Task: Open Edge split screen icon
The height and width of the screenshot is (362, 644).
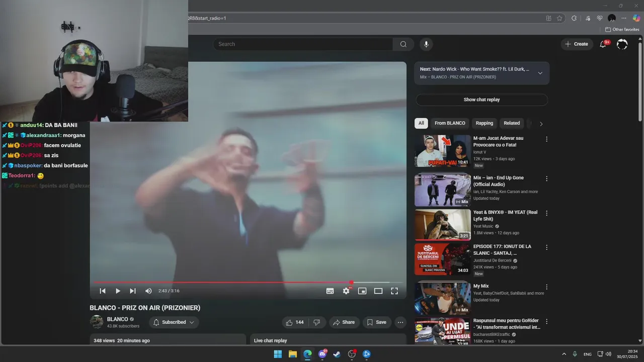Action: 548,18
